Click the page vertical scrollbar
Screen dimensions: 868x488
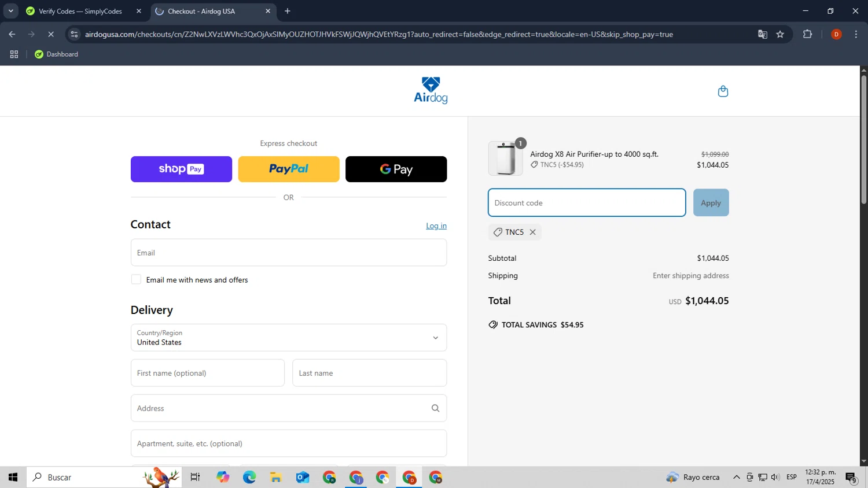coord(863,139)
